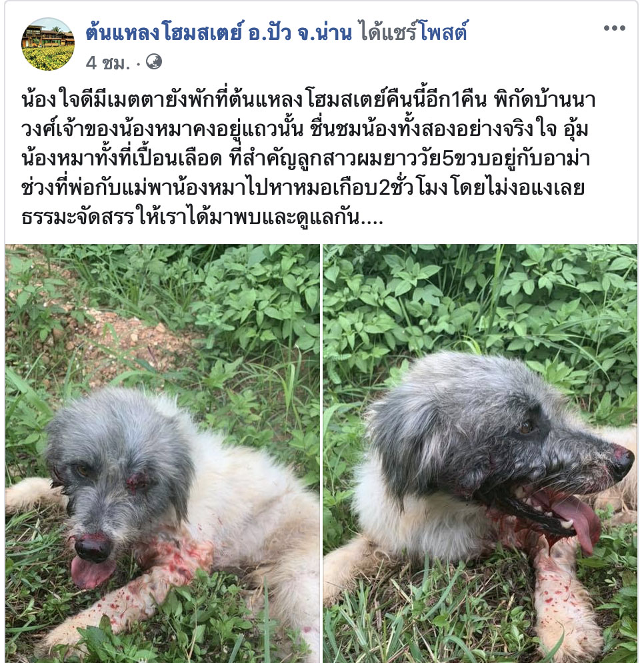Open the page name ต้นแหลงโฮมสเตย์ อ.ปัว จ.น่าน
Screen dimensions: 644x663
point(219,32)
